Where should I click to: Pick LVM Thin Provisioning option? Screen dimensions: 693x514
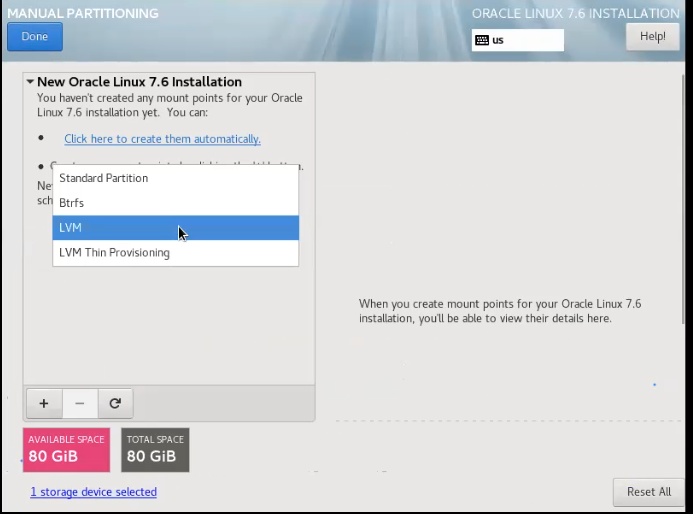pyautogui.click(x=175, y=252)
